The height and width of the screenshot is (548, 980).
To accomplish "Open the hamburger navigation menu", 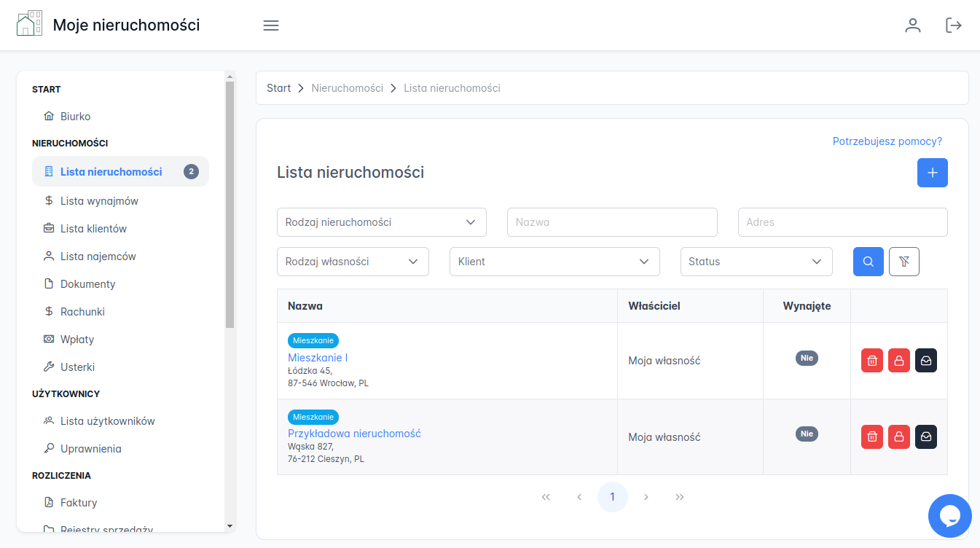I will 271,25.
